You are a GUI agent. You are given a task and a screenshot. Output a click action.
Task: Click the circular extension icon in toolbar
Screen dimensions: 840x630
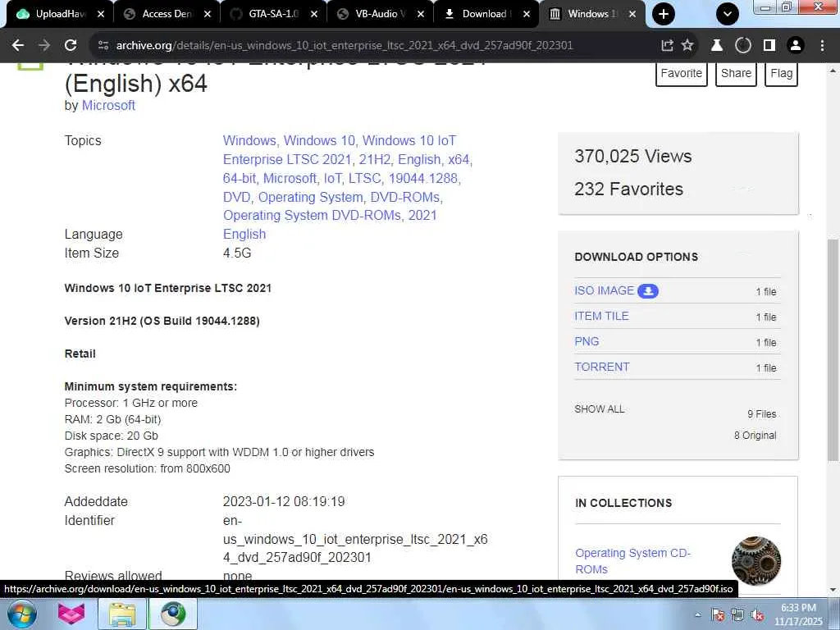pos(743,46)
